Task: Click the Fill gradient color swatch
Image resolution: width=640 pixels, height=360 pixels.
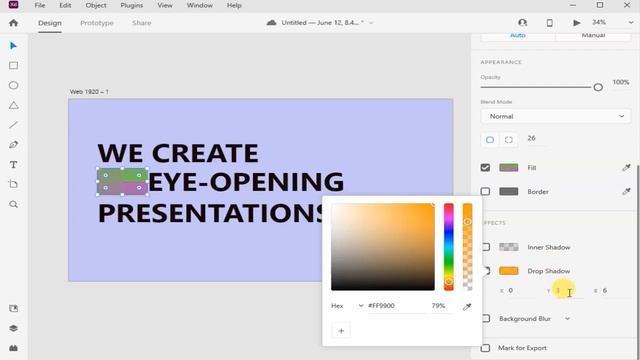Action: 509,167
